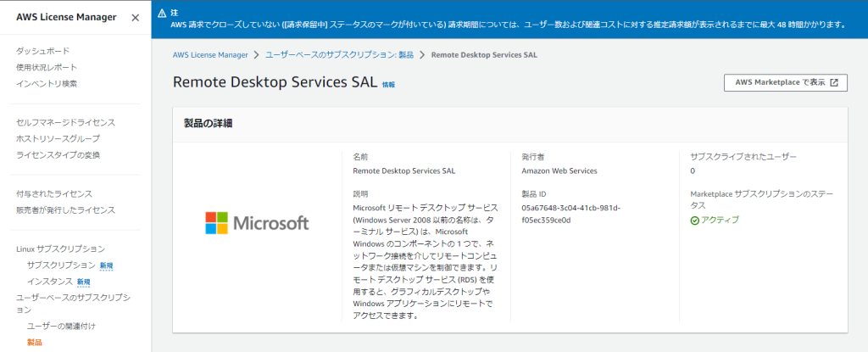Open 使用状況レポート in sidebar
Screen dimensions: 868x352
47,67
